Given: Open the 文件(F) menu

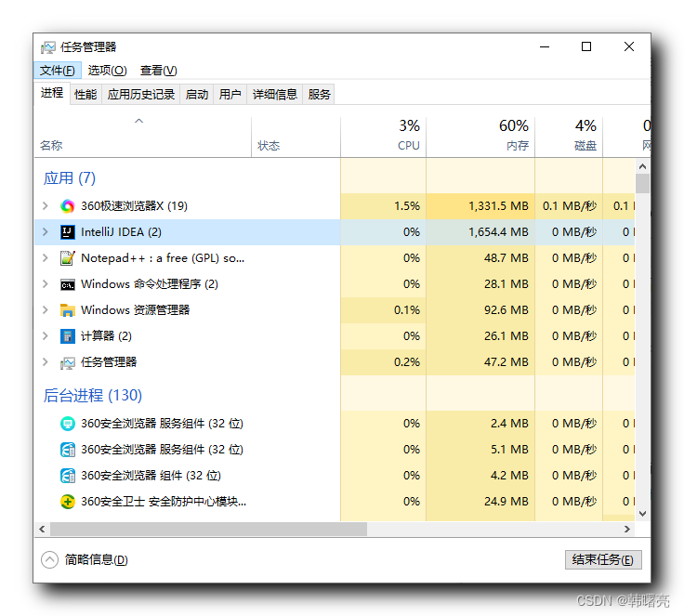Looking at the screenshot, I should click(57, 71).
